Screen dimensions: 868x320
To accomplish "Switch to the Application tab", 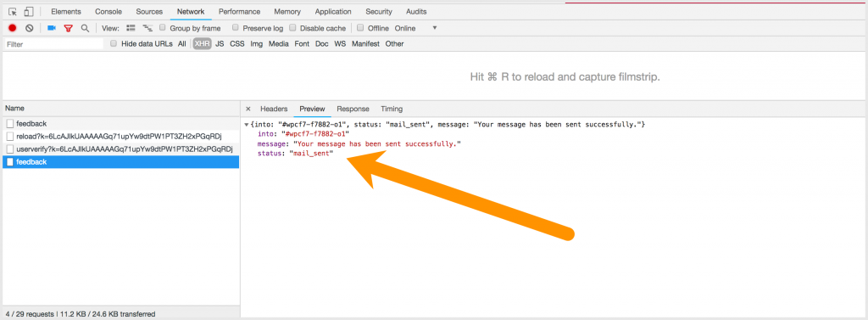I will coord(333,12).
